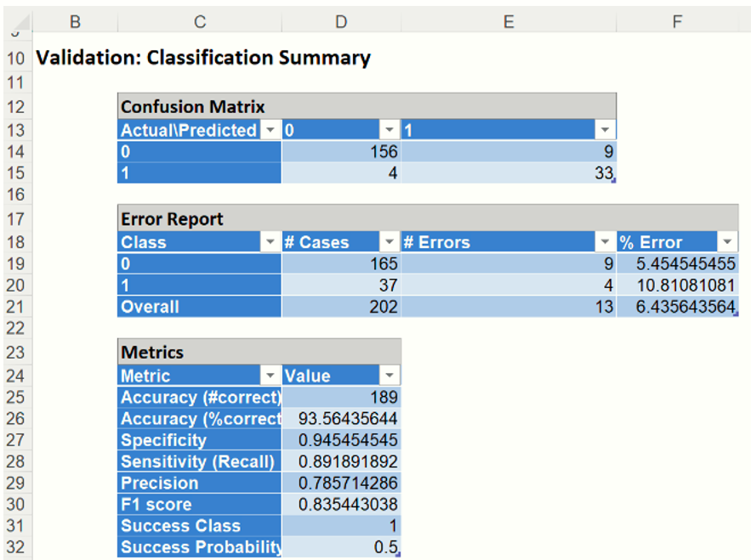Open the % Error filter dropdown
Viewport: 751px width, 560px height.
click(727, 242)
